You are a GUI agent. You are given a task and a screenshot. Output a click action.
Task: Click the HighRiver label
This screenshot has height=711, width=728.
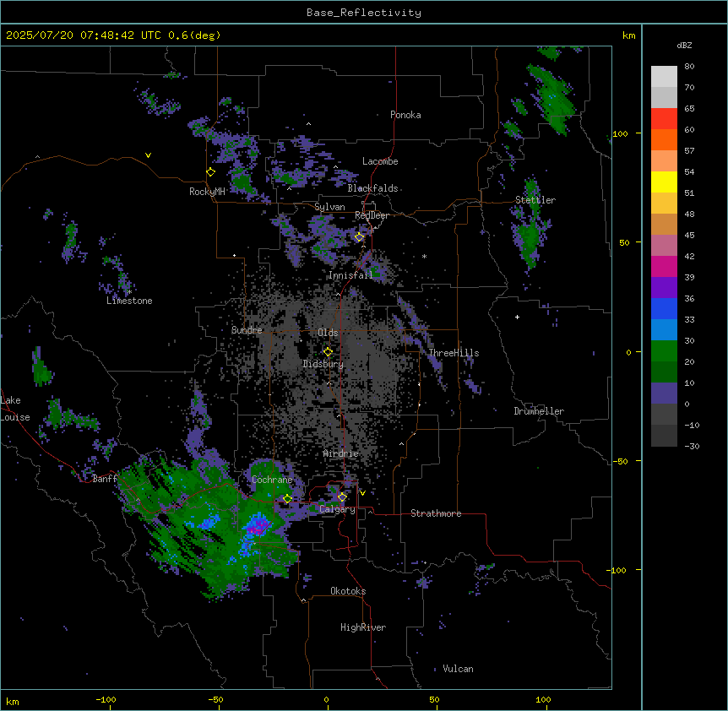coord(363,627)
